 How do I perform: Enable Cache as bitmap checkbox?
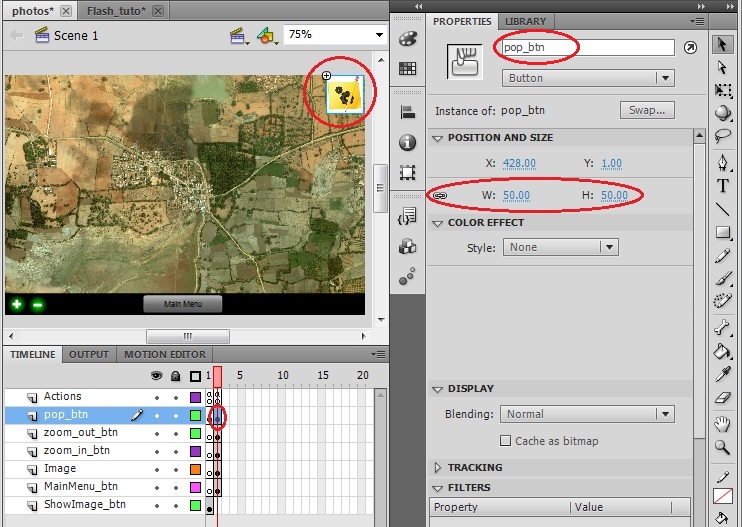coord(505,441)
